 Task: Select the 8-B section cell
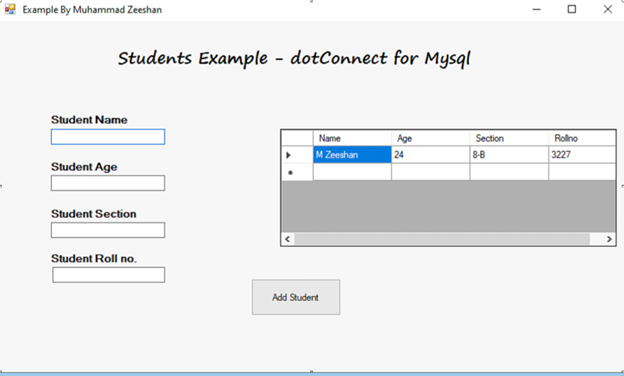(x=509, y=155)
